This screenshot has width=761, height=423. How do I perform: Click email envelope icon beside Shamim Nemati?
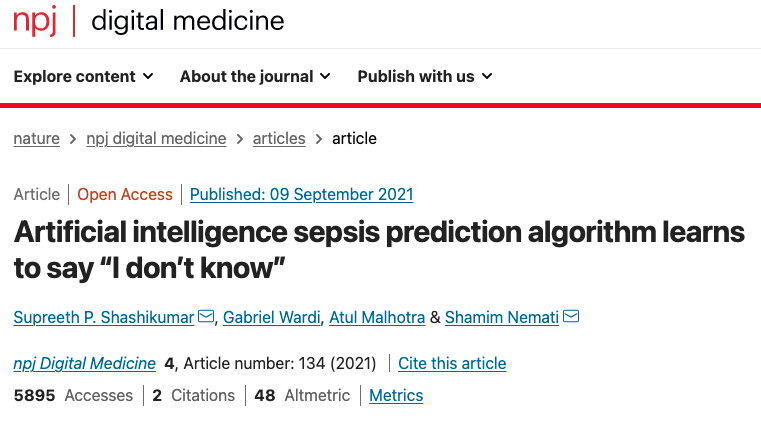pos(571,316)
